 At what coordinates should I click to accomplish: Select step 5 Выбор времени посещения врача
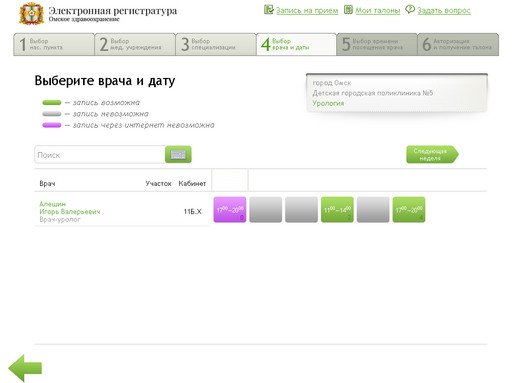coord(377,44)
